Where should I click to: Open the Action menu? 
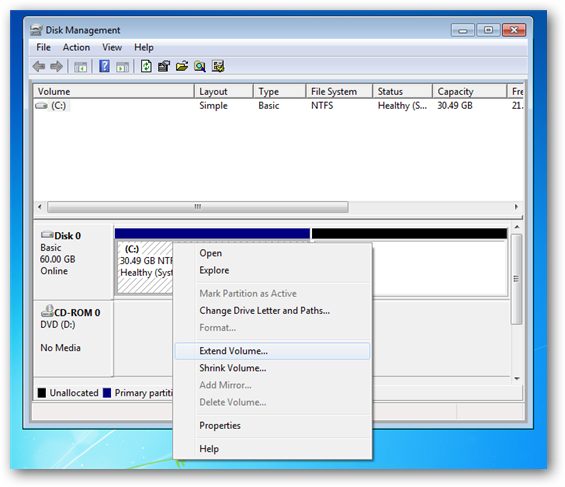(76, 48)
